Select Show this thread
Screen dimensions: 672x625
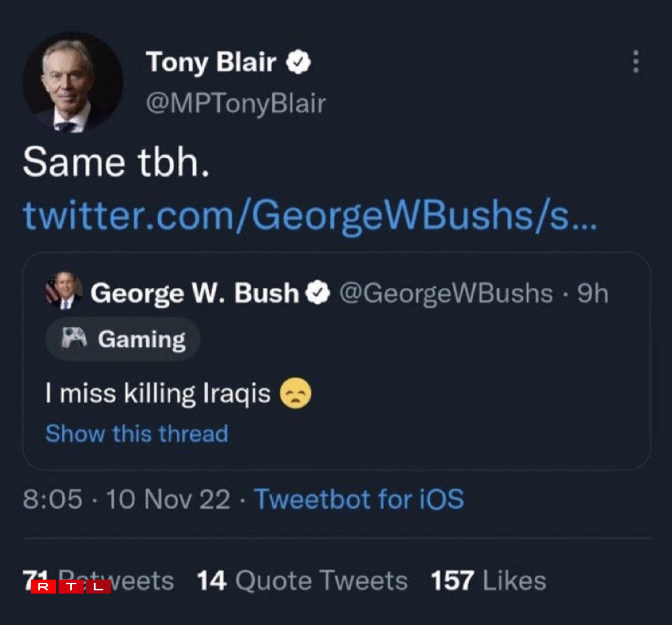(138, 433)
